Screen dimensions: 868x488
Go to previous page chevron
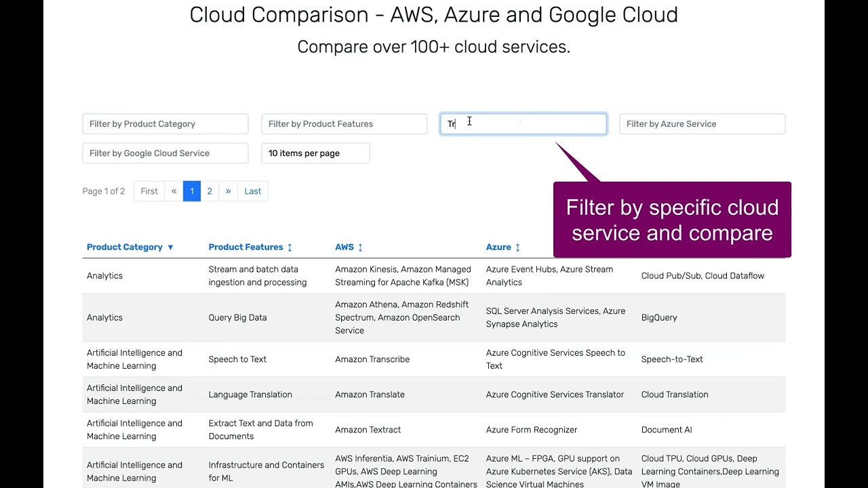174,191
